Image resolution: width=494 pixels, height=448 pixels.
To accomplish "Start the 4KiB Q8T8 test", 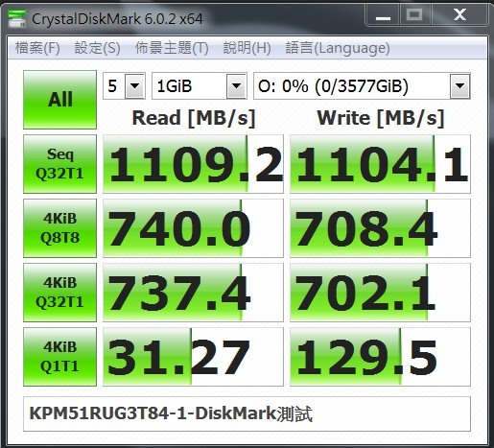I will tap(59, 228).
